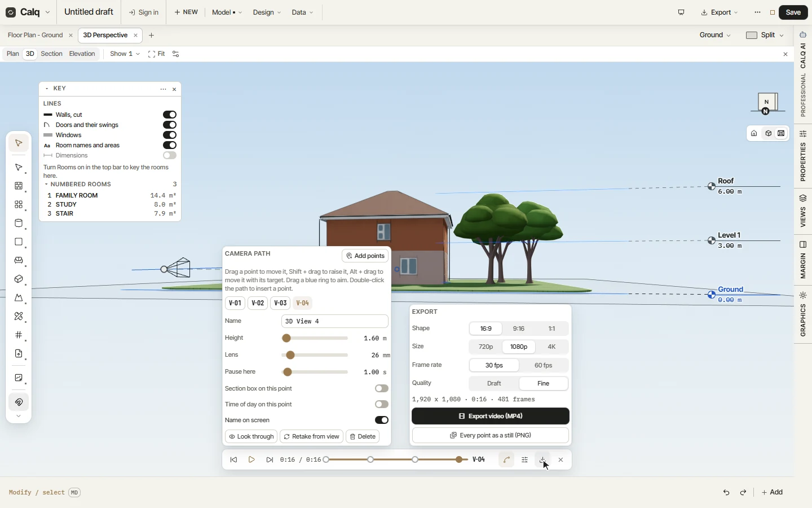The image size is (812, 508).
Task: Select the terrain tool icon
Action: click(x=19, y=298)
